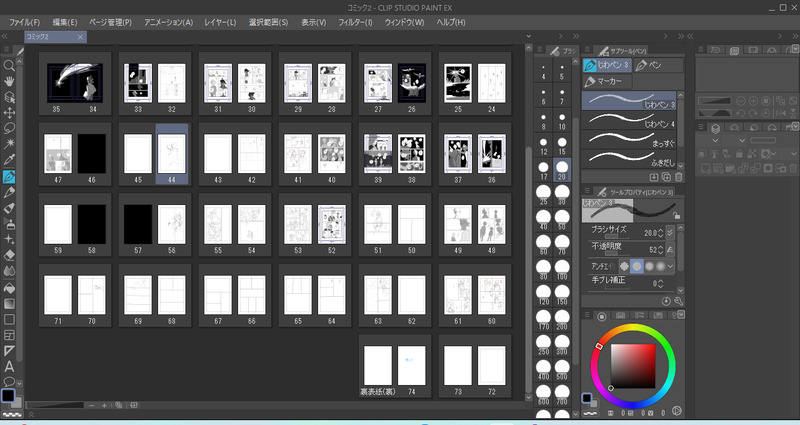800x425 pixels.
Task: Select the Eraser tool
Action: tap(9, 255)
